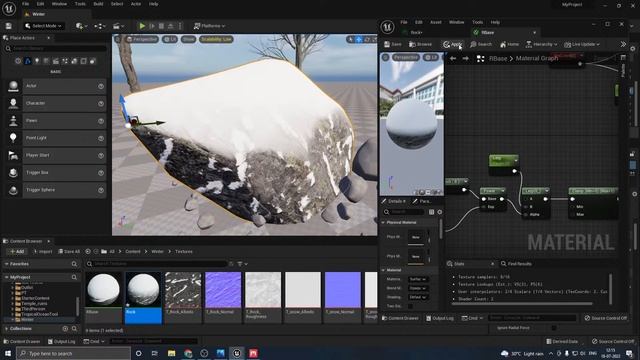Focus the Place Actors search field
The image size is (640, 360).
[56, 49]
